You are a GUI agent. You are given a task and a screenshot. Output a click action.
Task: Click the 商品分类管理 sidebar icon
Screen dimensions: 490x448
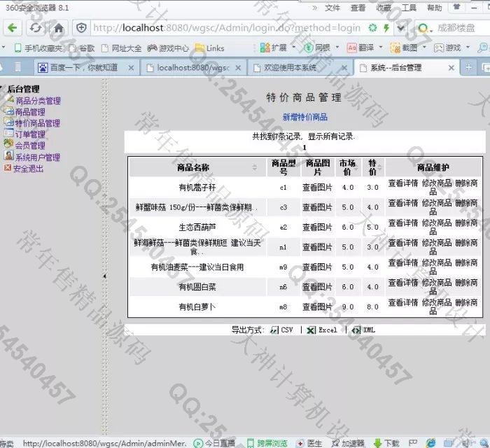pyautogui.click(x=9, y=100)
